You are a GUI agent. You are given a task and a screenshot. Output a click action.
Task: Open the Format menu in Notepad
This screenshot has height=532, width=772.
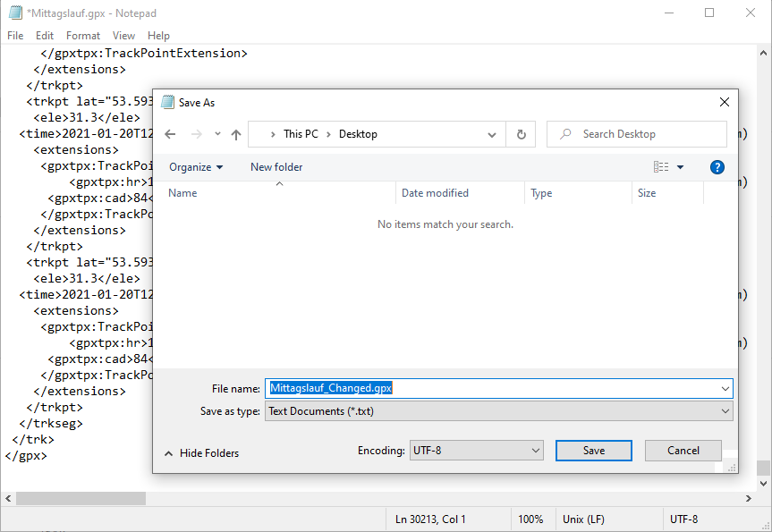[x=82, y=36]
